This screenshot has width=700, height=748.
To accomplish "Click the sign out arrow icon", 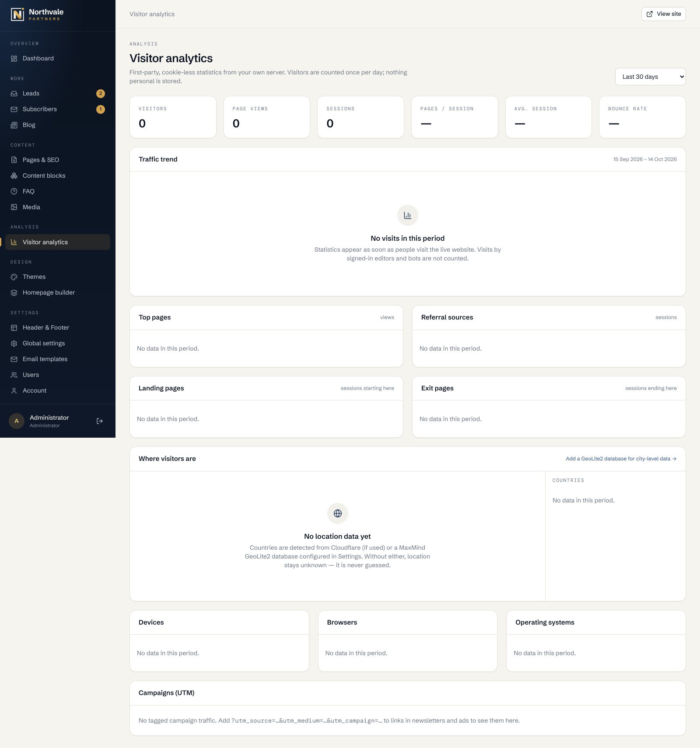I will click(100, 421).
